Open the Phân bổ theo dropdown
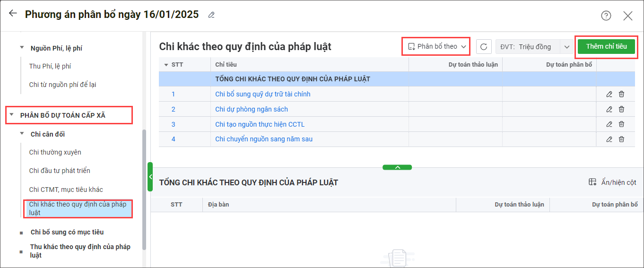Image resolution: width=644 pixels, height=268 pixels. pyautogui.click(x=436, y=46)
